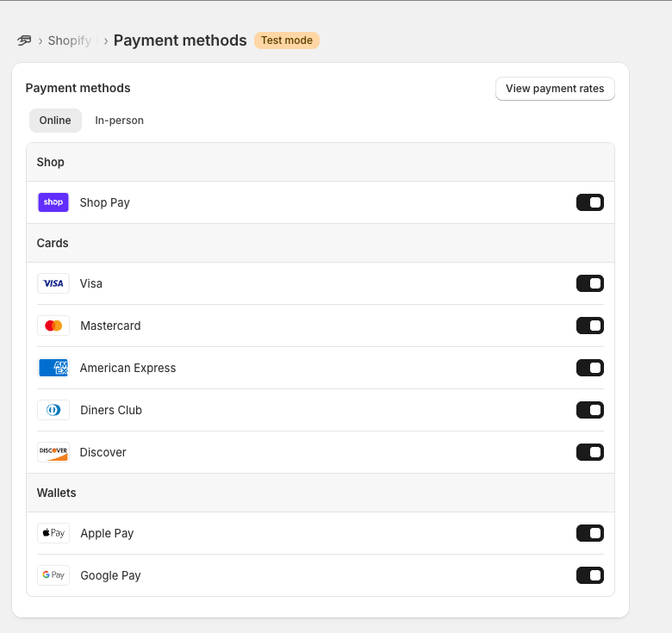Click the American Express card icon
Screen dimensions: 672x633
53,368
